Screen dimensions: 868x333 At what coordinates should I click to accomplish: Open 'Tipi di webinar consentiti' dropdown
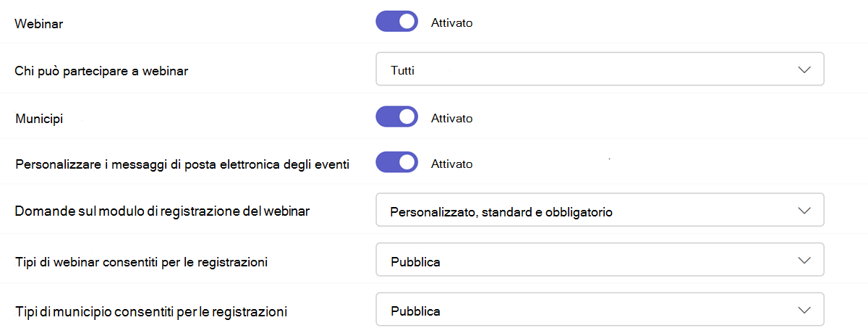click(x=600, y=261)
